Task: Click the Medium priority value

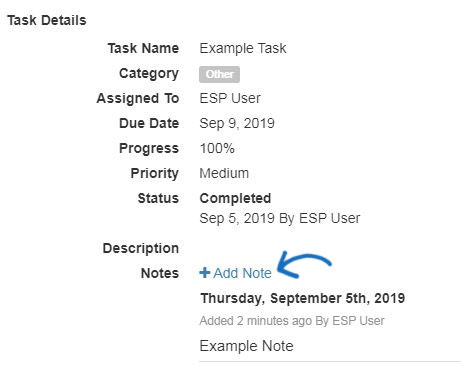Action: pos(224,173)
